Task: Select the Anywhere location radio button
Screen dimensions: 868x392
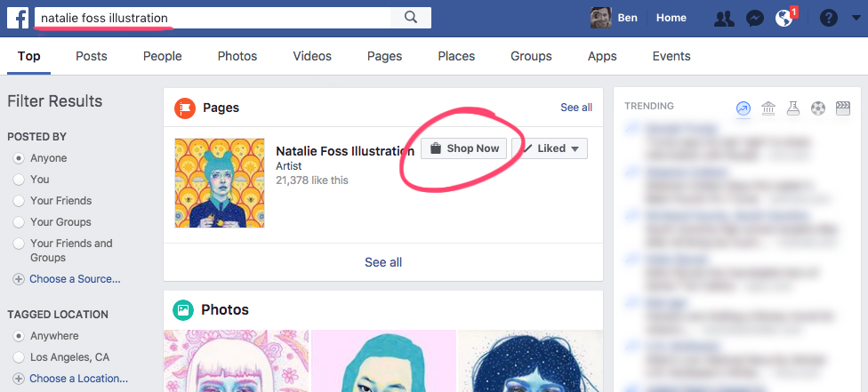Action: click(19, 336)
